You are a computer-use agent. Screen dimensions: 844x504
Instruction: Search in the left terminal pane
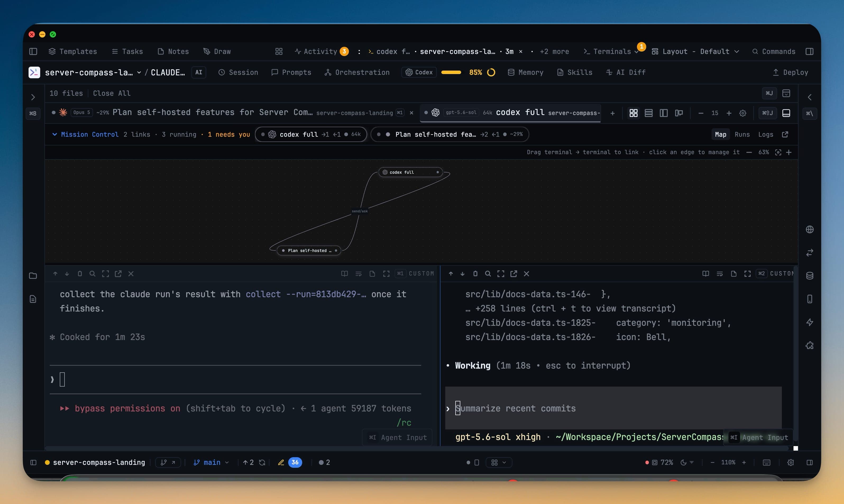(x=92, y=273)
